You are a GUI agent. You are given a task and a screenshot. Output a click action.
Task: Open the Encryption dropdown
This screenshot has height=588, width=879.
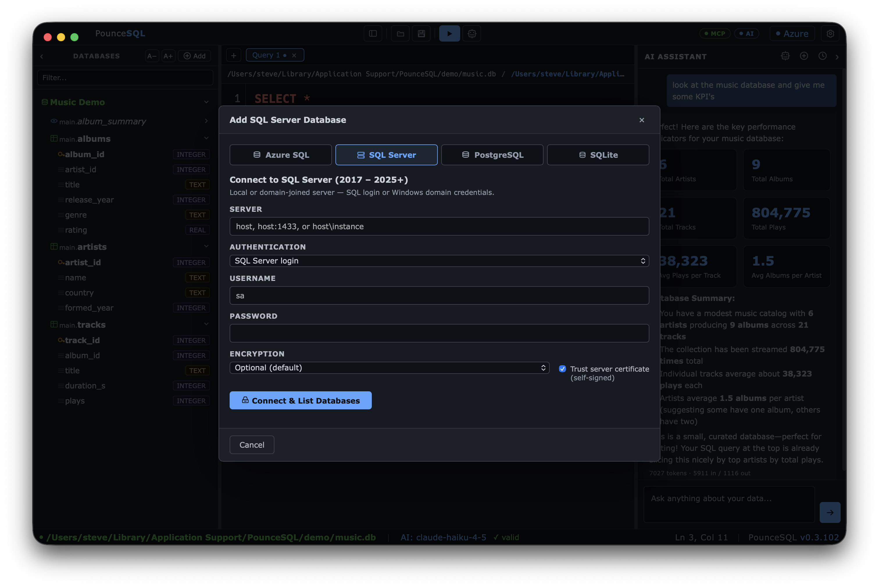coord(390,368)
